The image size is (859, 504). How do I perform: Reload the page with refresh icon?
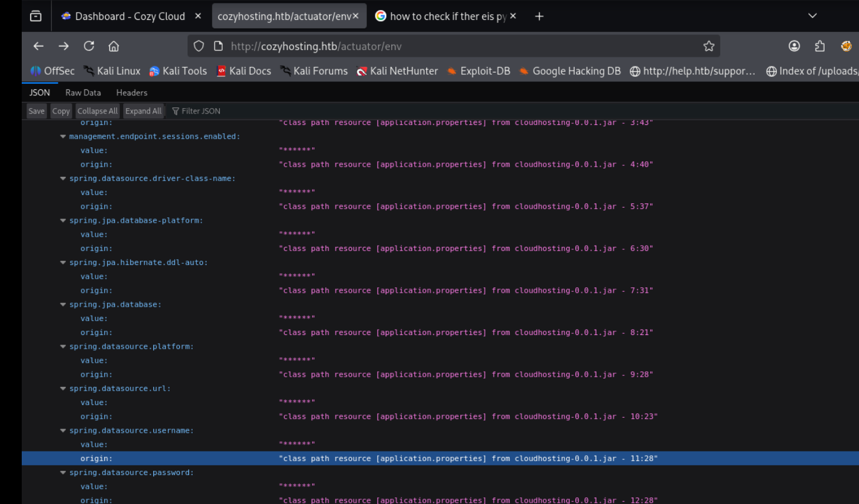pos(89,46)
